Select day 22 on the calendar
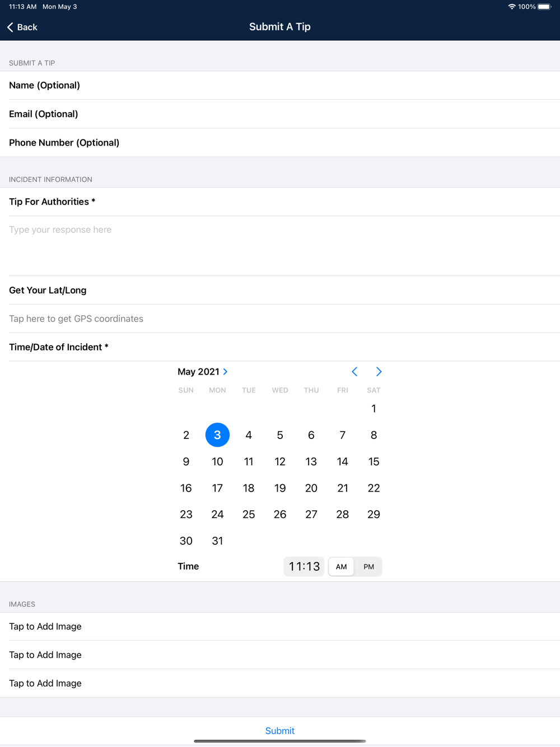 pyautogui.click(x=374, y=488)
